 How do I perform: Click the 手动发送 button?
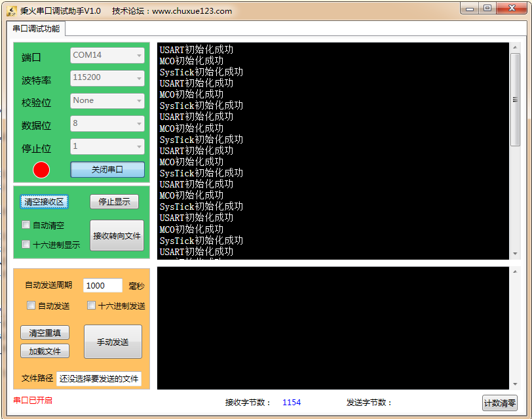113,342
